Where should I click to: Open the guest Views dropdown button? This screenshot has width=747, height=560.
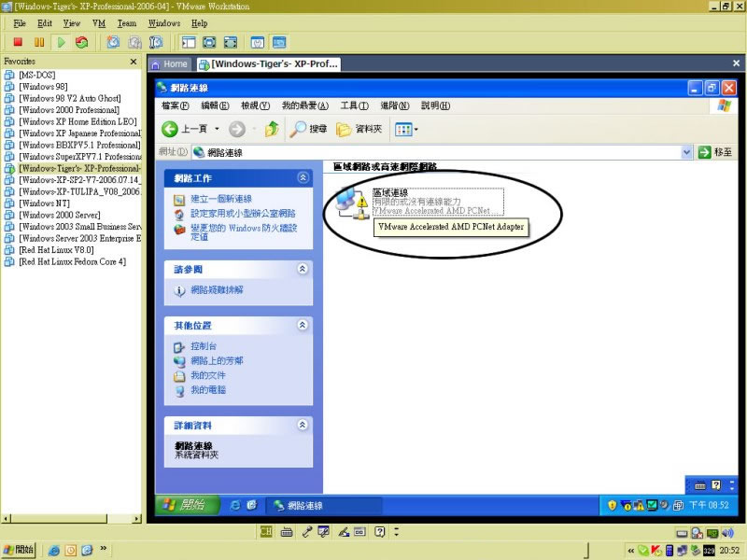406,129
